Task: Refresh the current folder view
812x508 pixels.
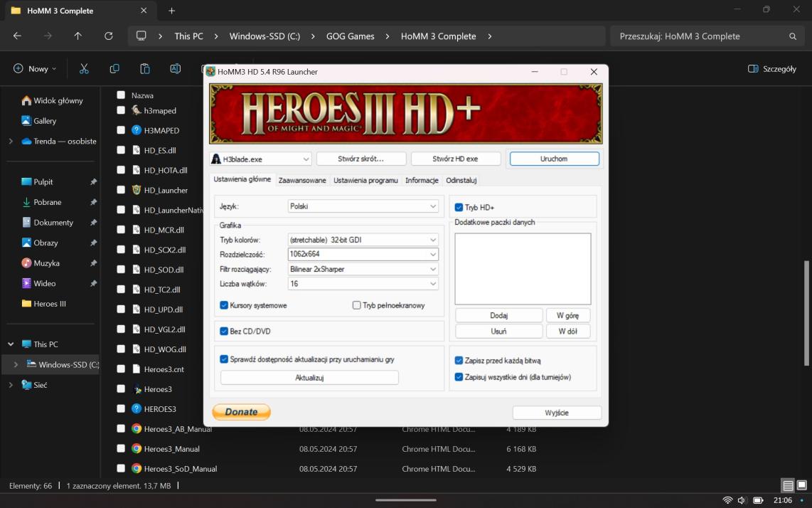Action: point(109,36)
